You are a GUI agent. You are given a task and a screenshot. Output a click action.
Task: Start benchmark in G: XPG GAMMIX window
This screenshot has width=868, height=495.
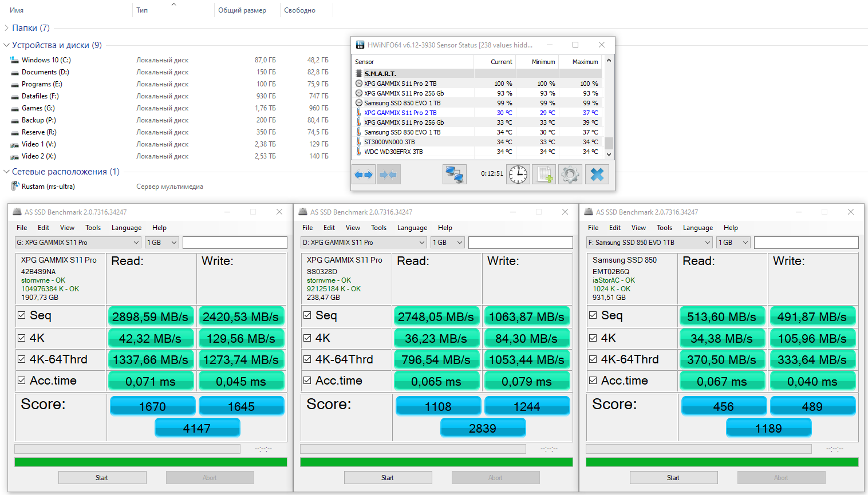pyautogui.click(x=102, y=478)
